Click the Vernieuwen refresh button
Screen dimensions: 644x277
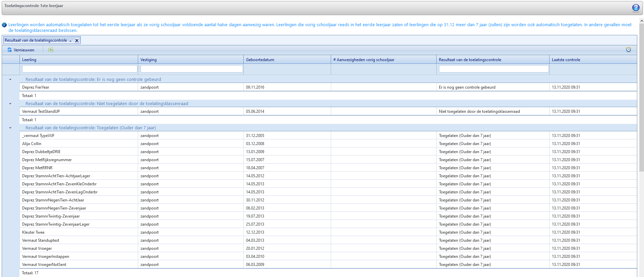pos(21,50)
